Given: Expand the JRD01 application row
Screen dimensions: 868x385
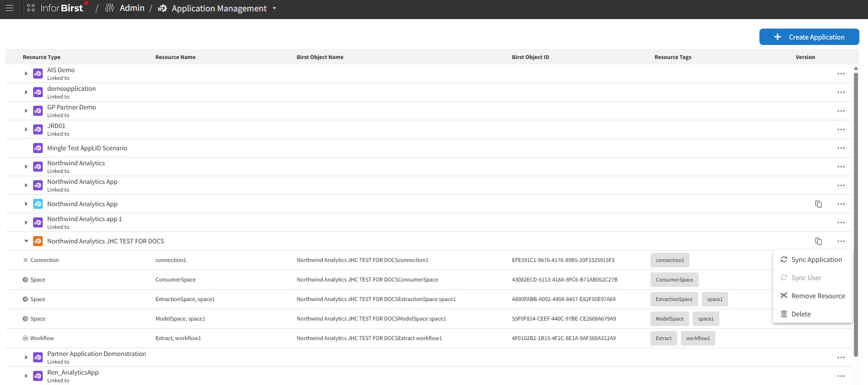Looking at the screenshot, I should [26, 129].
